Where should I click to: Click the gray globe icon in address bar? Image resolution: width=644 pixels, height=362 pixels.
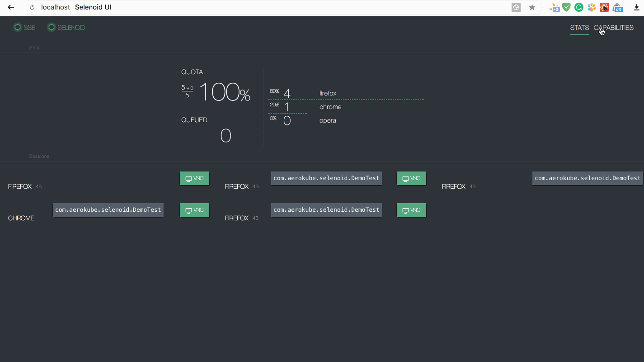pyautogui.click(x=516, y=7)
